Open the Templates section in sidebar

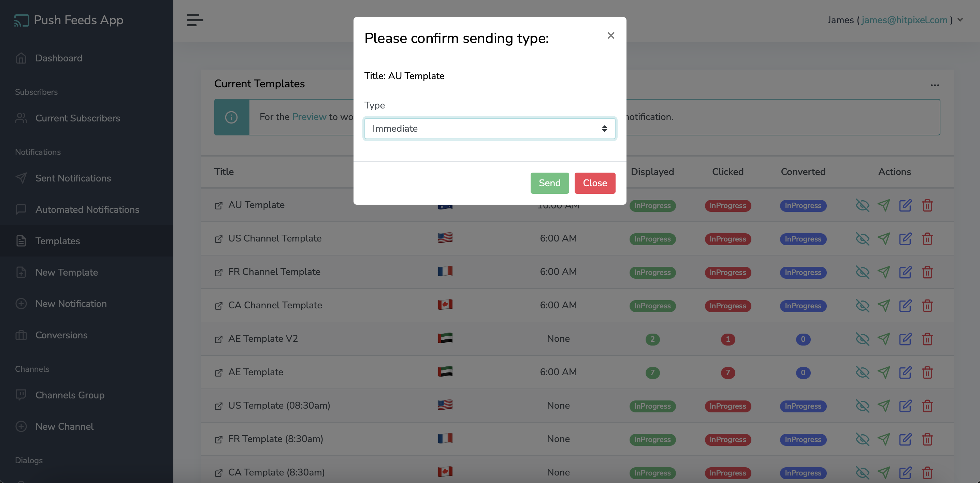58,240
